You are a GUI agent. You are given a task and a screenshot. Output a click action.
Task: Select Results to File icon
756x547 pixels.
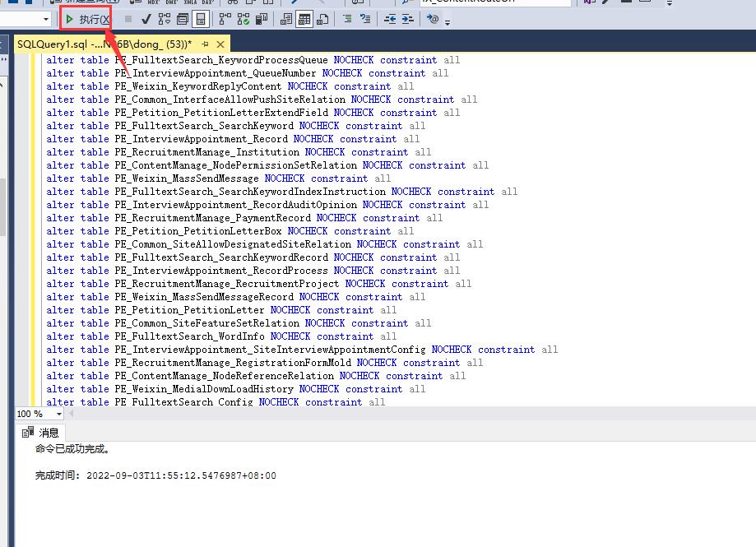[322, 18]
